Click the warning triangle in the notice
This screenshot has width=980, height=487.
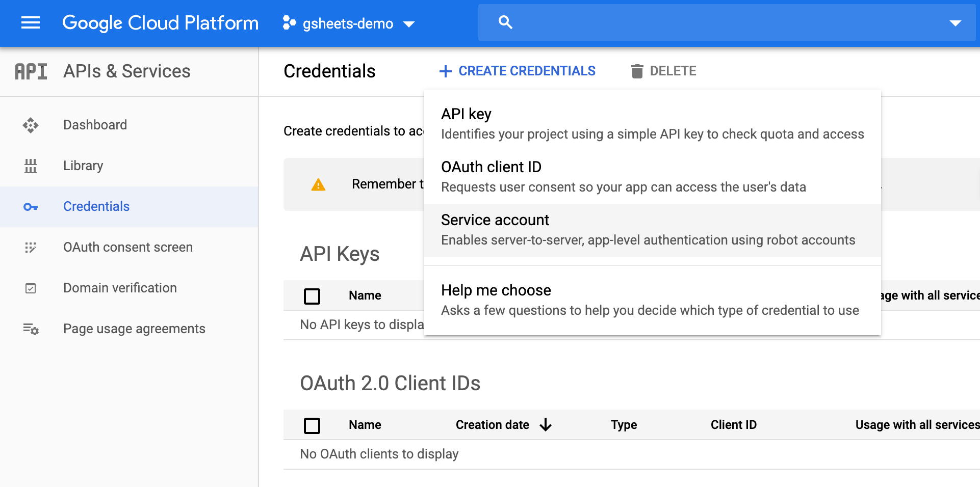click(x=318, y=184)
